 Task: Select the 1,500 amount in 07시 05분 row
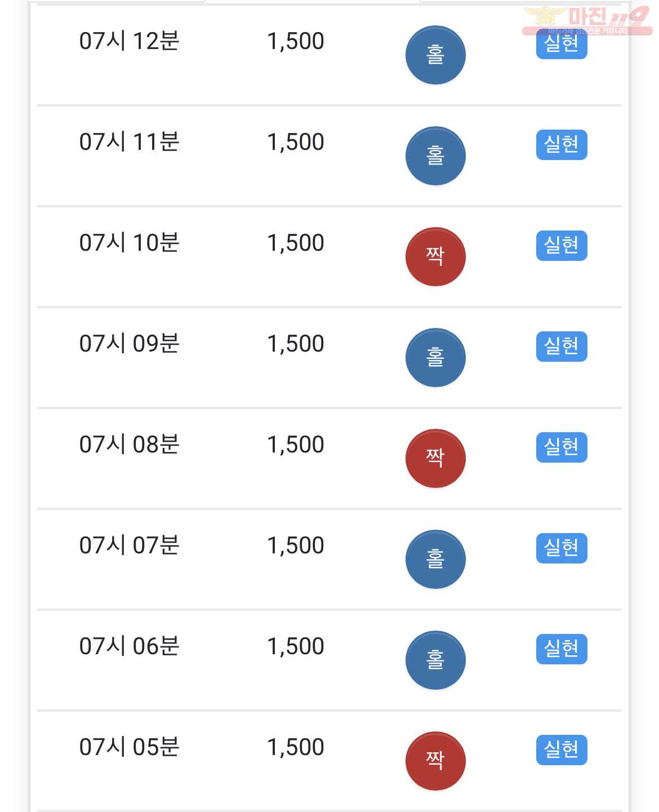pyautogui.click(x=296, y=747)
